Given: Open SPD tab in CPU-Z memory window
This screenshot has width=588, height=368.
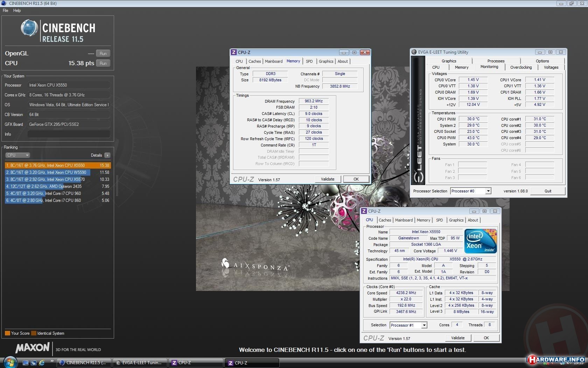Looking at the screenshot, I should 309,61.
